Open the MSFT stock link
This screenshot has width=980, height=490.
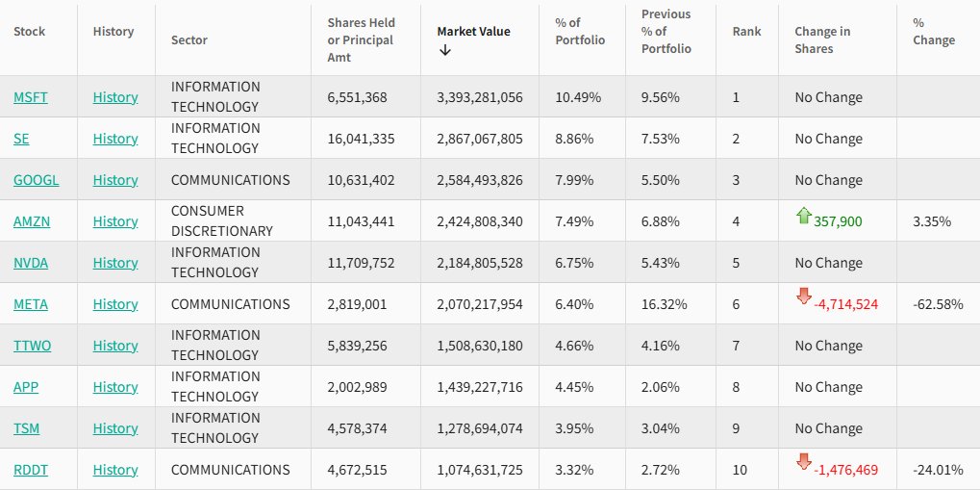pyautogui.click(x=29, y=97)
